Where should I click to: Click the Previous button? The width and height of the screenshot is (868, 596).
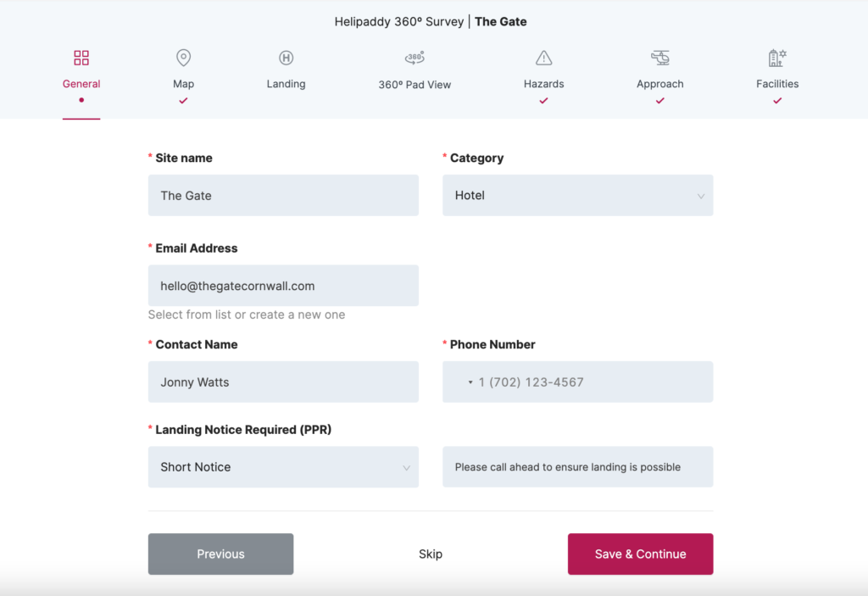220,554
